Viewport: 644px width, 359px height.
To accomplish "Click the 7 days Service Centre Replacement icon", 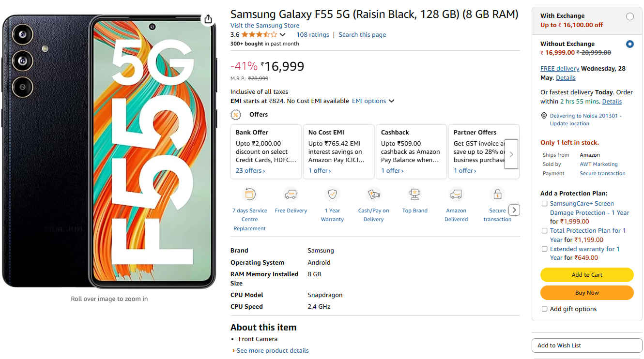I will tap(249, 194).
